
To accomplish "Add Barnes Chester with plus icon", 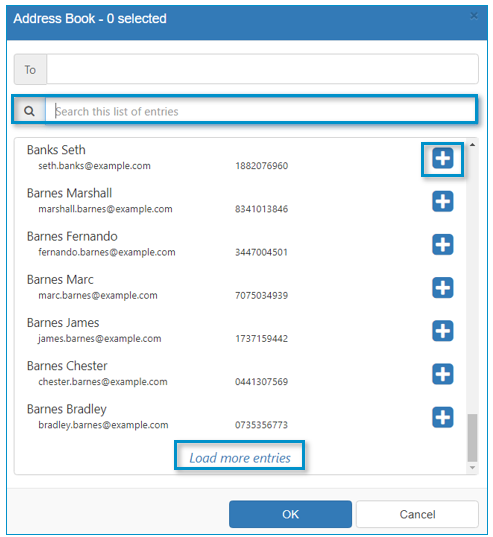I will [x=442, y=374].
